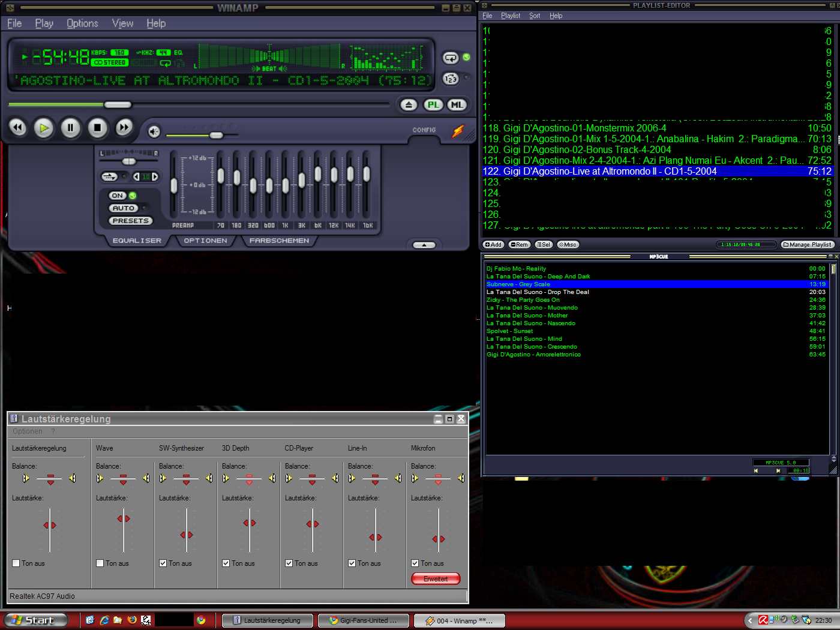The image size is (840, 630).
Task: Switch to the FARBSCHEMEN tab
Action: (279, 241)
